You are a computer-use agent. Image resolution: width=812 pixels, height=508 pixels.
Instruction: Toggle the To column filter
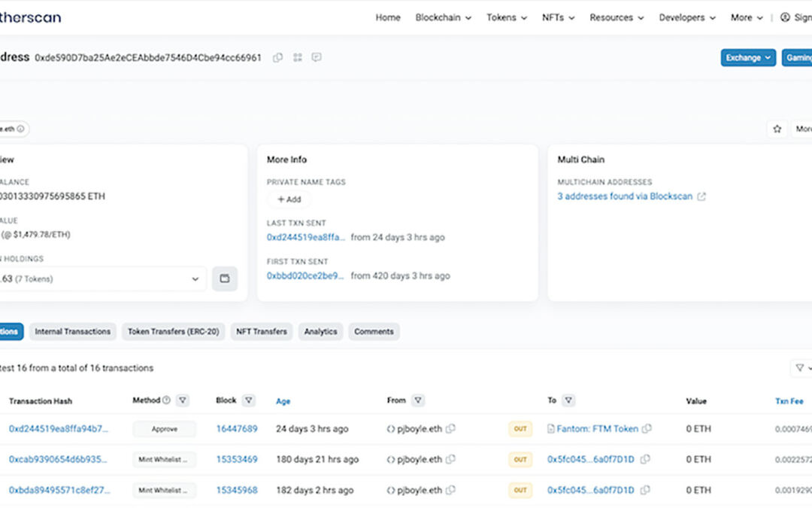tap(569, 400)
